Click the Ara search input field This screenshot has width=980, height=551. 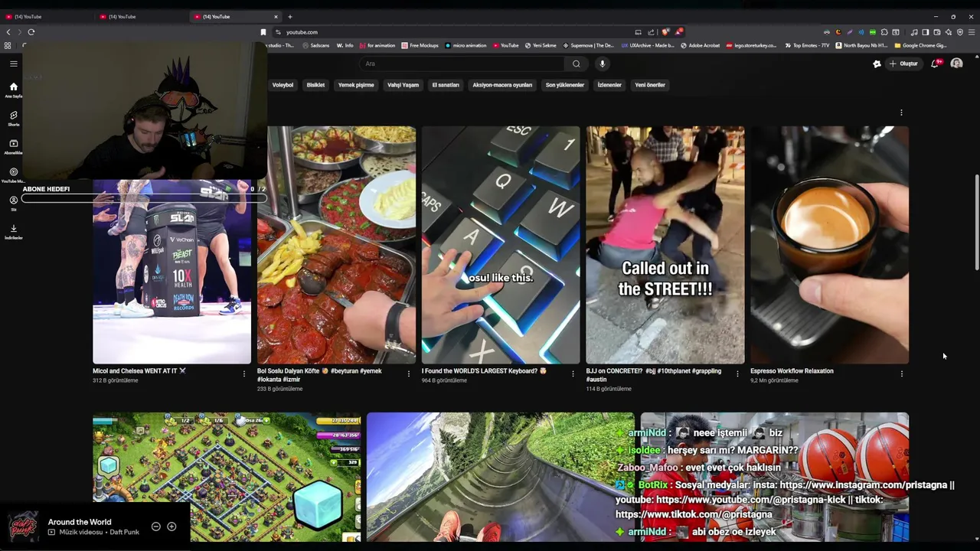pyautogui.click(x=463, y=64)
